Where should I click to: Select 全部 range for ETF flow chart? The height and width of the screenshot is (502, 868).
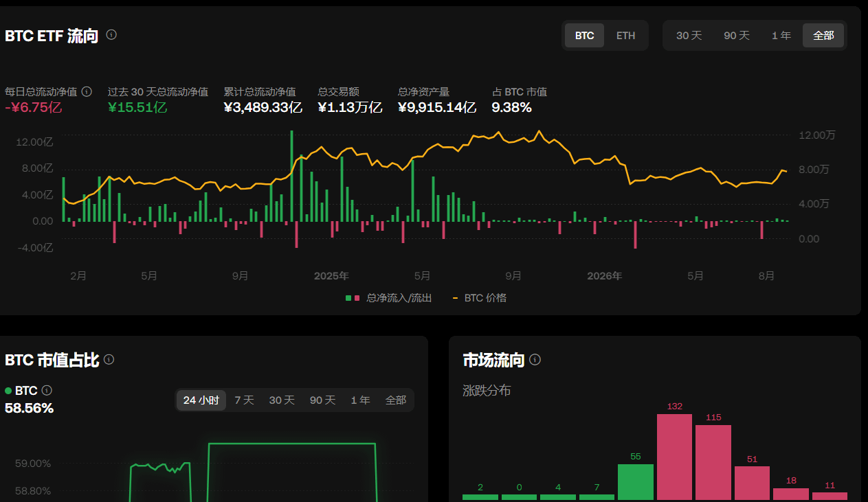pyautogui.click(x=823, y=36)
